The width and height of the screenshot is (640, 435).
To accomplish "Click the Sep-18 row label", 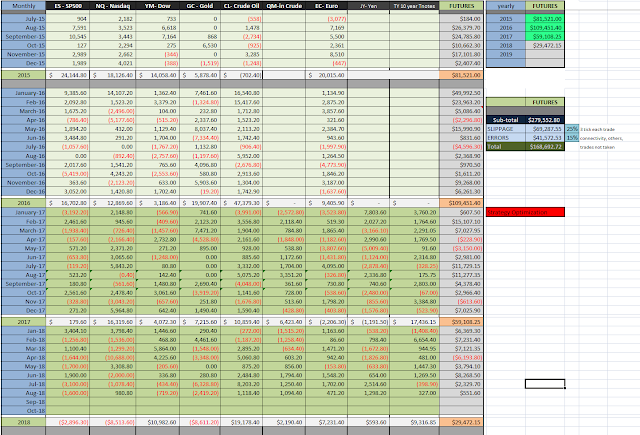I will pos(24,402).
